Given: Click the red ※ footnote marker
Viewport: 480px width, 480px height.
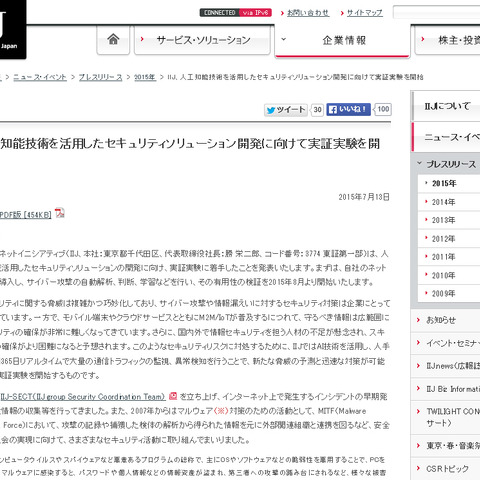Looking at the screenshot, I should click(x=221, y=411).
